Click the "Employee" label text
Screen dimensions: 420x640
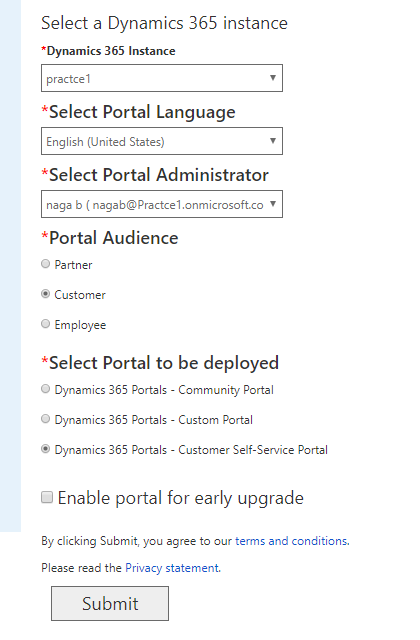click(x=80, y=325)
